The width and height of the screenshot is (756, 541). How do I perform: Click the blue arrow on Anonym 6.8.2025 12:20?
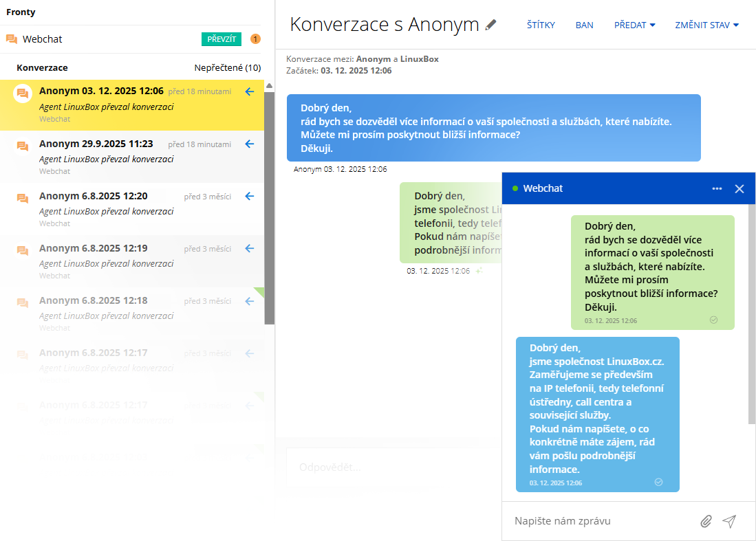click(x=250, y=196)
